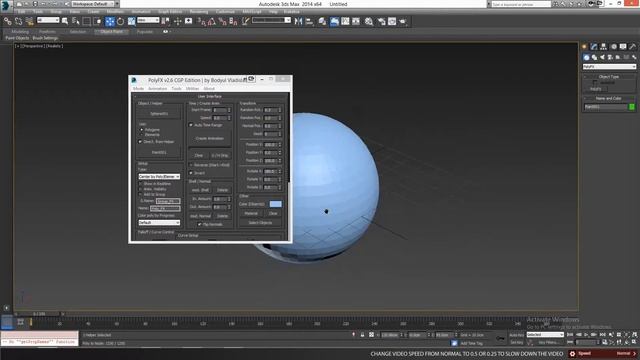Activate the Select and Scale tool
Screen dimensions: 640x360
coord(131,21)
